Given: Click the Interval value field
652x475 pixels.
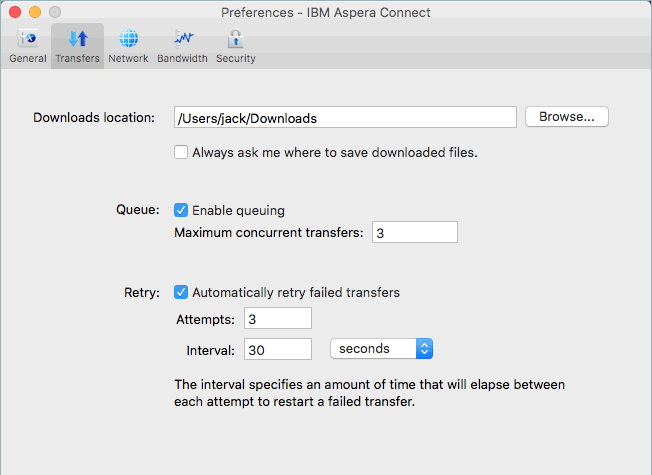Looking at the screenshot, I should click(x=278, y=349).
